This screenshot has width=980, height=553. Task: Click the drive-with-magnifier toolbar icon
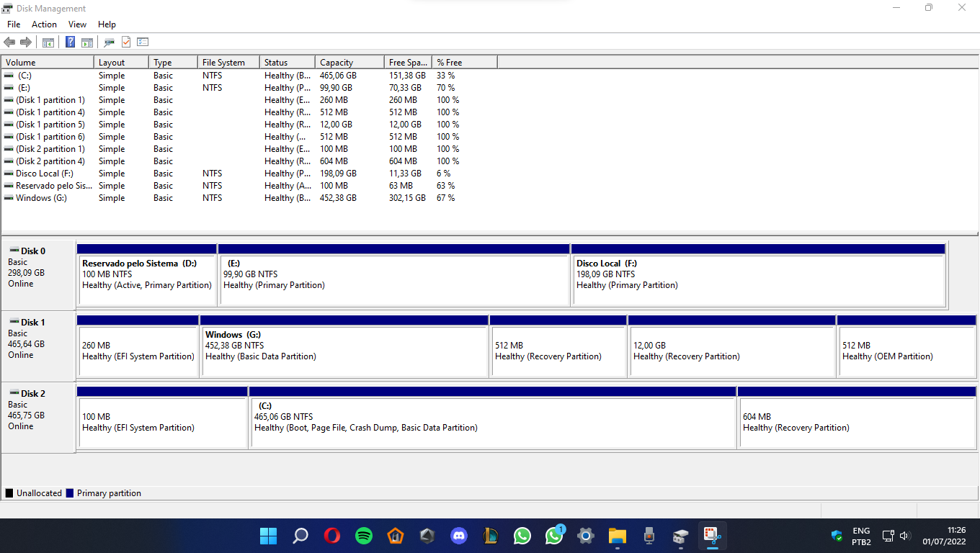point(110,42)
